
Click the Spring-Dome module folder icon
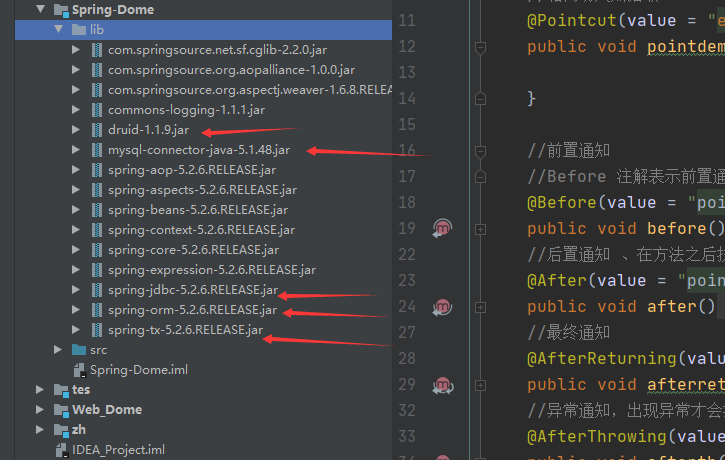point(61,10)
